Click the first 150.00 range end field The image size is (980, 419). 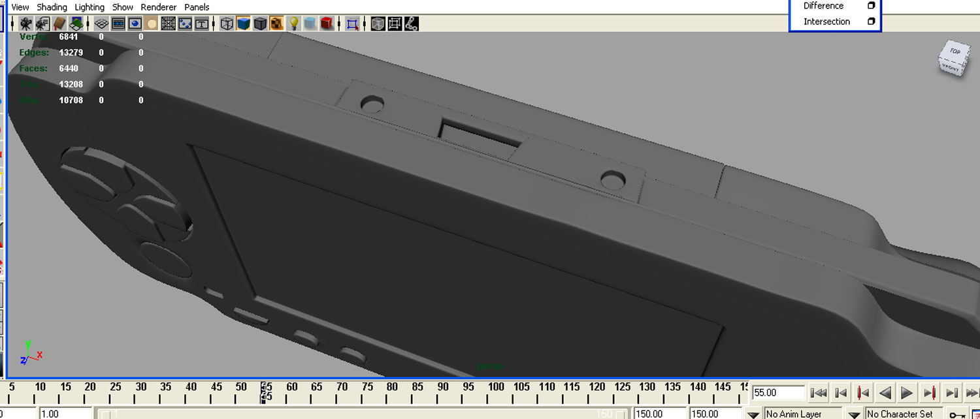point(659,413)
